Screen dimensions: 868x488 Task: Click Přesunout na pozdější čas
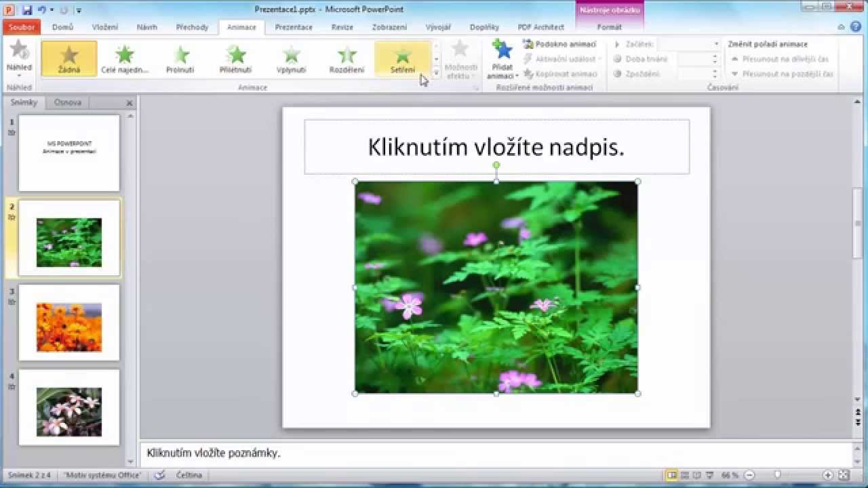(782, 74)
